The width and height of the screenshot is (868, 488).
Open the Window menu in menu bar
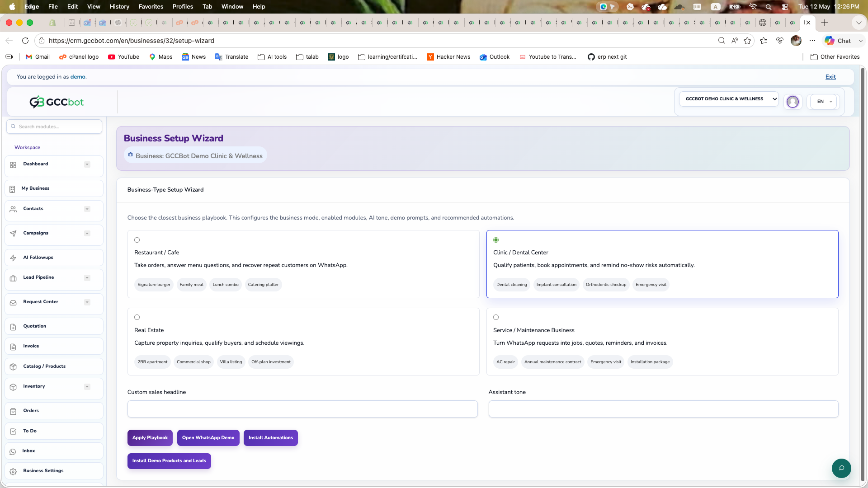(x=232, y=6)
